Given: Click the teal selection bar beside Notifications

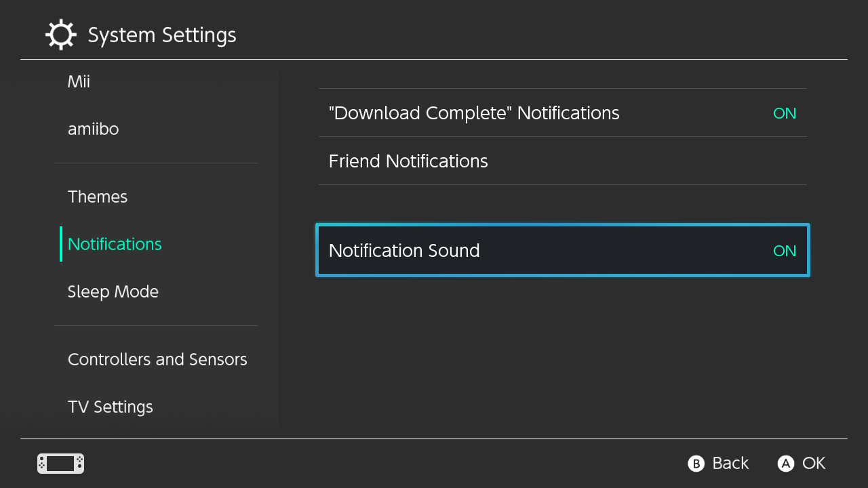Looking at the screenshot, I should point(61,244).
